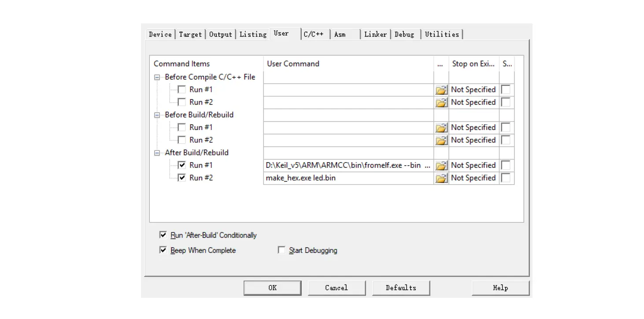Open Stop on Exit setting for After Build Run #1
Image resolution: width=644 pixels, height=319 pixels.
pyautogui.click(x=473, y=165)
